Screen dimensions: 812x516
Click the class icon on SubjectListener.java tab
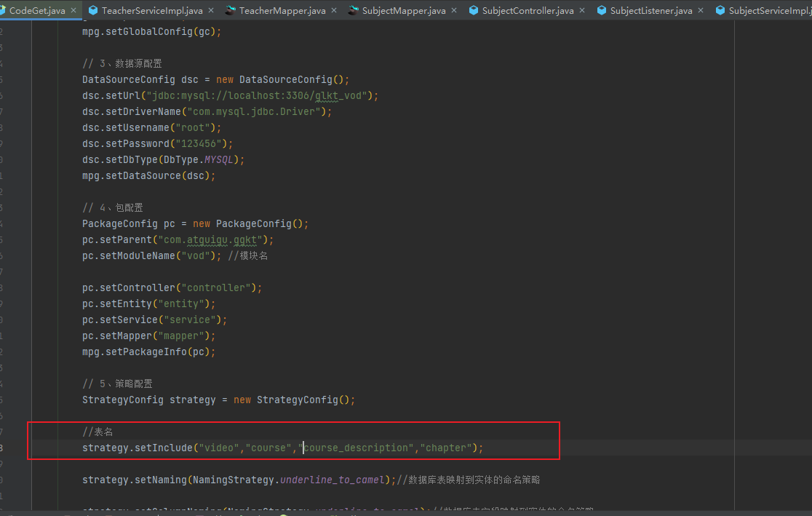point(602,11)
